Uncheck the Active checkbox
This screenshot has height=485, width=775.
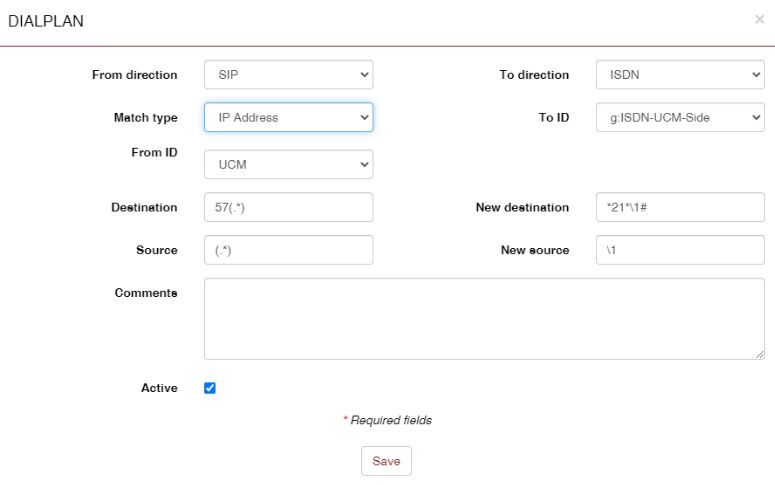(210, 388)
